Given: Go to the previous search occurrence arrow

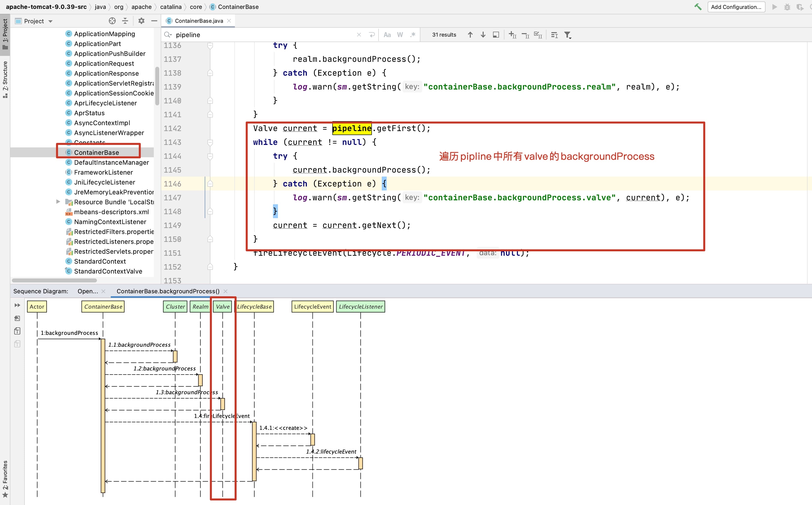Looking at the screenshot, I should pos(470,35).
